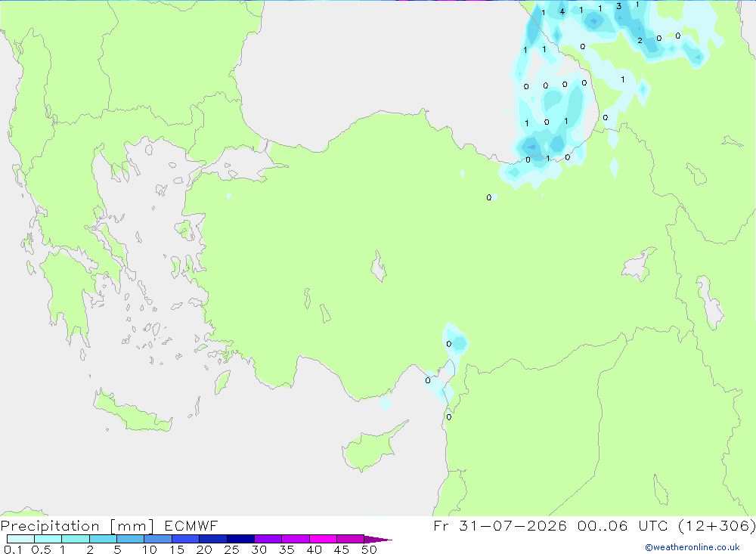Click the legend label "40"
The image size is (756, 554).
coord(314,549)
